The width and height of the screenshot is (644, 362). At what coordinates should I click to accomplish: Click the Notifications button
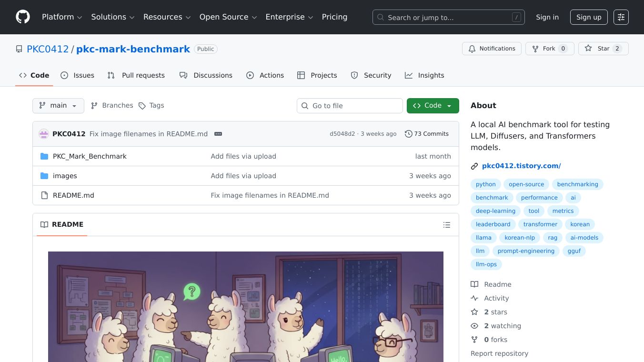click(x=492, y=49)
